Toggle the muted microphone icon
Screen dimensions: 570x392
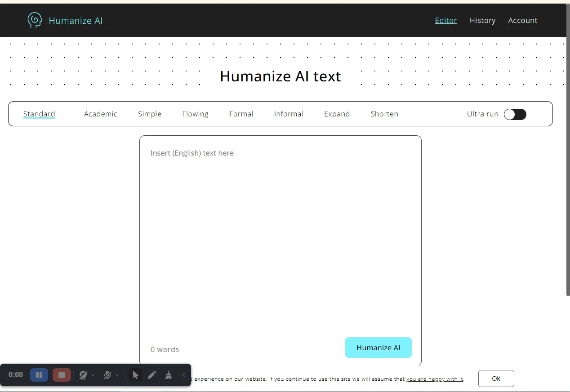click(107, 375)
